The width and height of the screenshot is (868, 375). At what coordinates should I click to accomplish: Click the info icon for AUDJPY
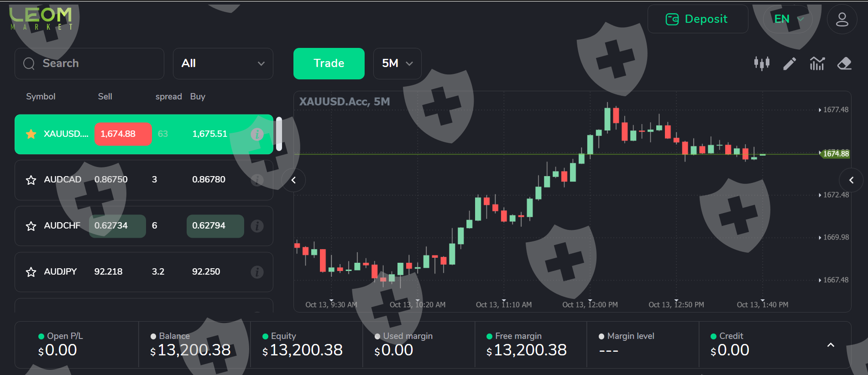click(x=257, y=272)
